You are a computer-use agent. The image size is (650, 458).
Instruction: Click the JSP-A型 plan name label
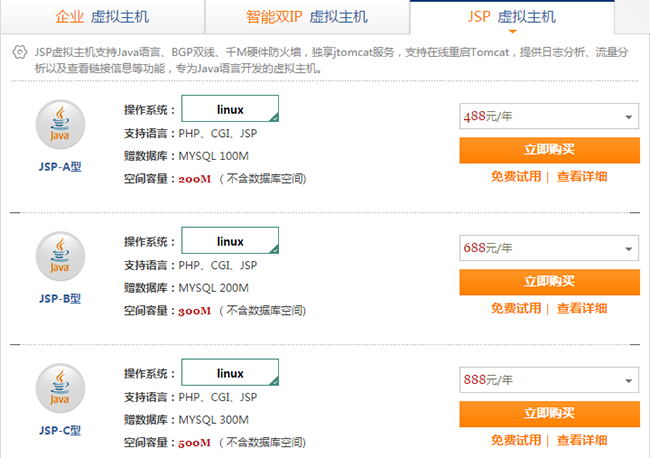[x=60, y=167]
